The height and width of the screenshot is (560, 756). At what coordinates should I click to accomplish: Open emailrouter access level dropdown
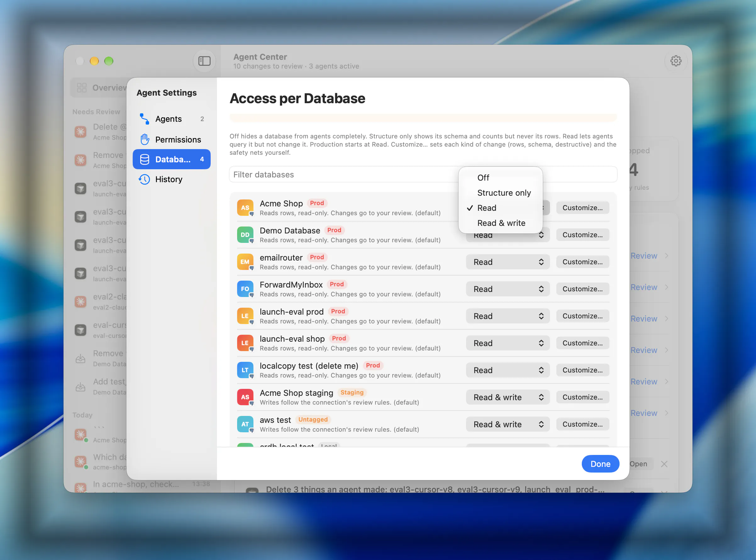pyautogui.click(x=508, y=262)
